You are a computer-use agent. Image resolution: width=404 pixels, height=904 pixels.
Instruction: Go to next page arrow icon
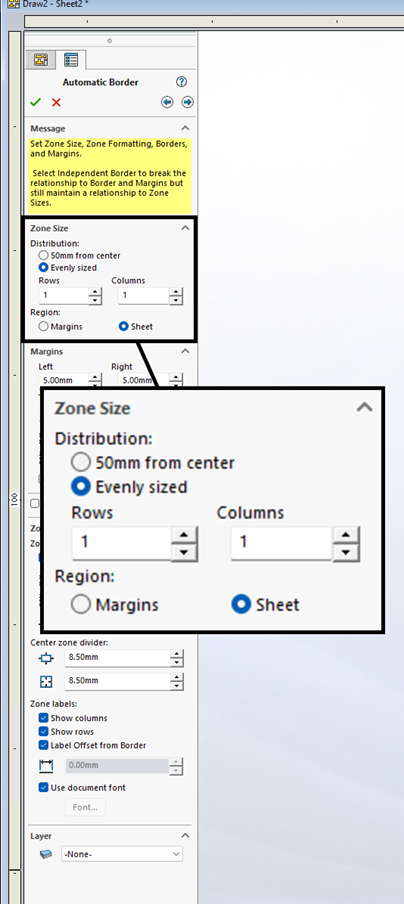[187, 102]
